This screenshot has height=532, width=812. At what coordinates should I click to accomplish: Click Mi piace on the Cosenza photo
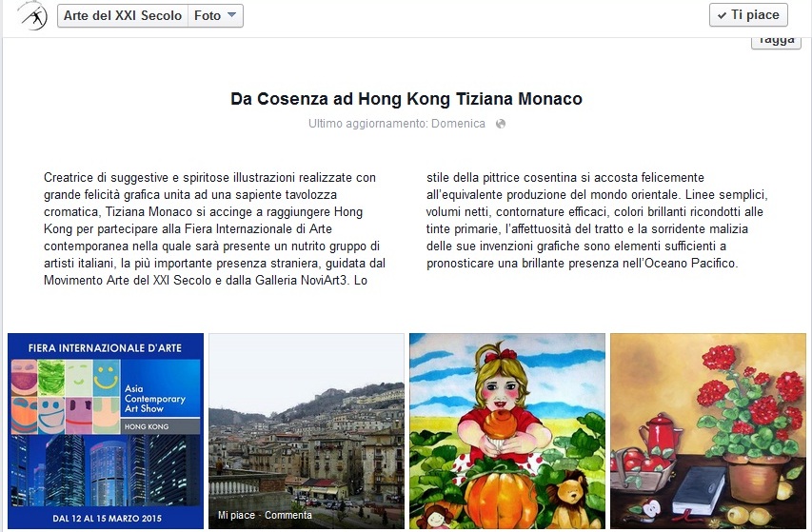pos(236,515)
